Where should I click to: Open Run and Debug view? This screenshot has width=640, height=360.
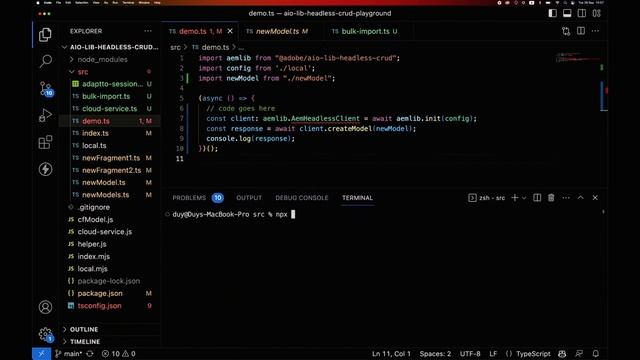tap(45, 116)
